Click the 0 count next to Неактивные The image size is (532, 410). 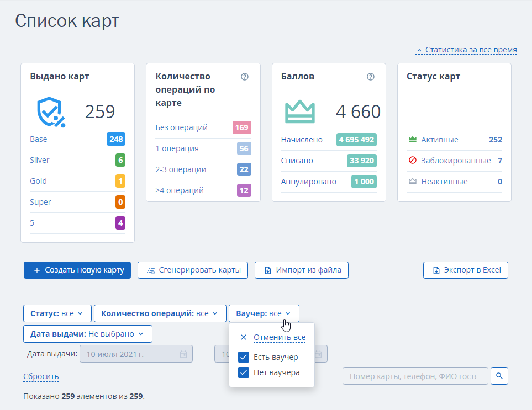click(500, 182)
